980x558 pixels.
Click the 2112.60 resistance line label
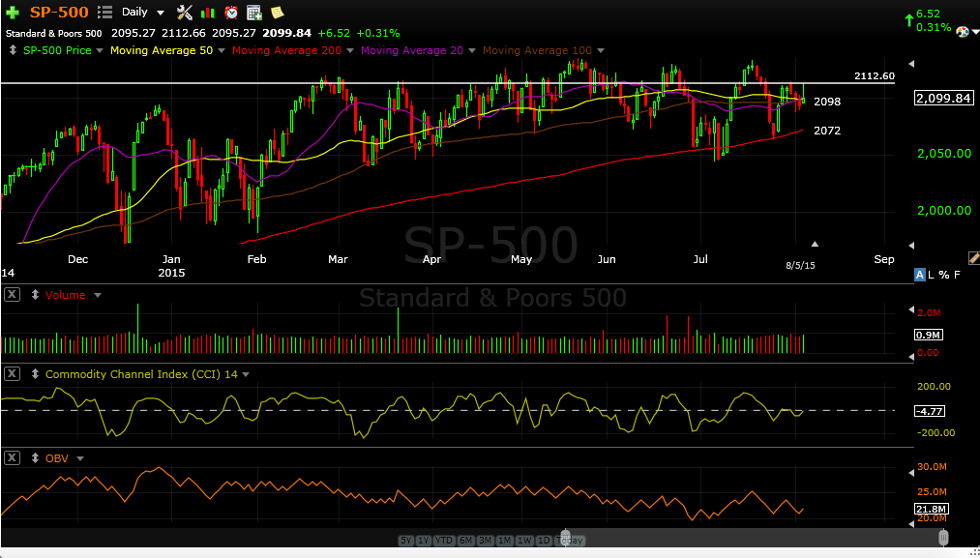point(875,76)
